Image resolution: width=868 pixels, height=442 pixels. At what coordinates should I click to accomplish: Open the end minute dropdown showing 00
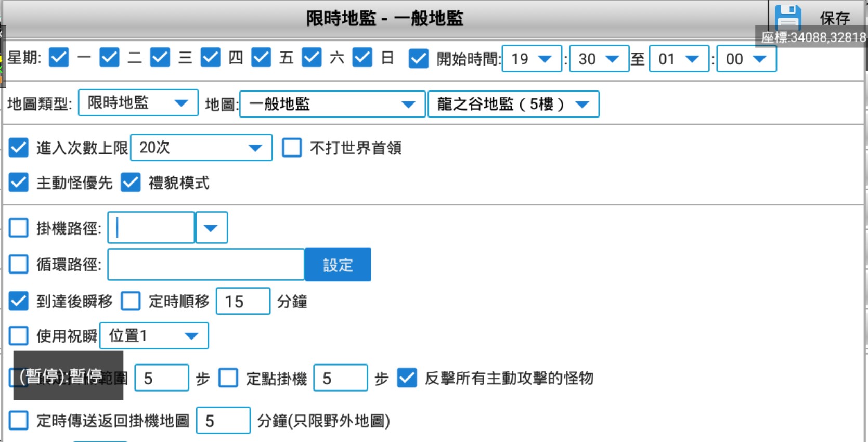tap(746, 59)
